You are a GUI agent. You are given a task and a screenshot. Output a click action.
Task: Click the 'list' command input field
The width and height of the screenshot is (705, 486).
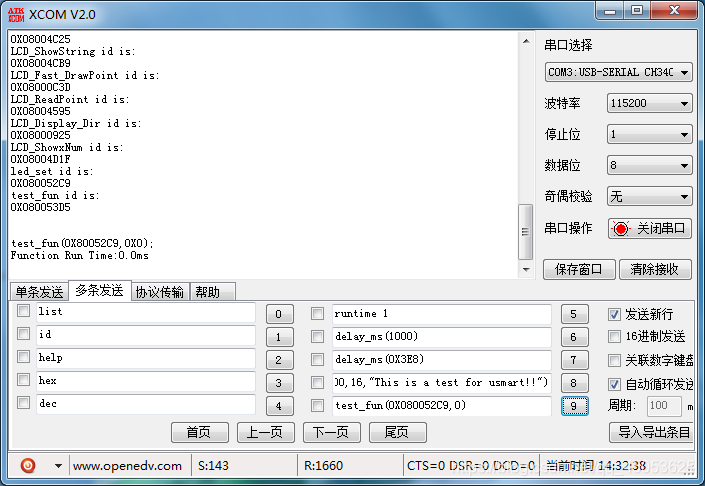pyautogui.click(x=146, y=312)
